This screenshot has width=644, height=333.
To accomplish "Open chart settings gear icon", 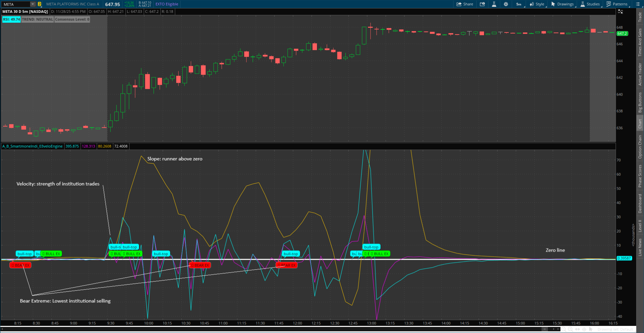I will [x=506, y=4].
